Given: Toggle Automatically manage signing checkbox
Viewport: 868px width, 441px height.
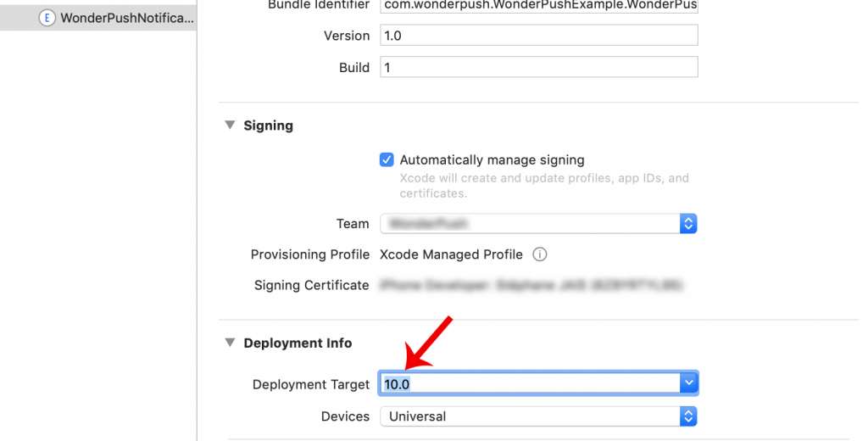Looking at the screenshot, I should click(x=387, y=159).
